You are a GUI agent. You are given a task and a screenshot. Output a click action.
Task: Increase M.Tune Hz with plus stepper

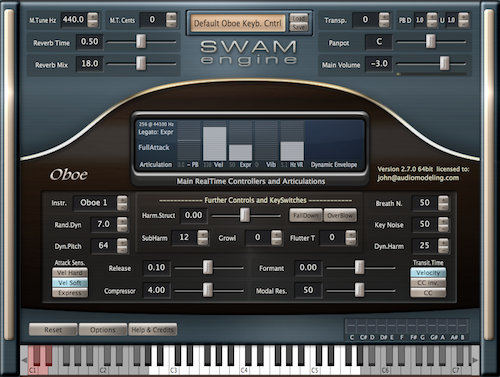[x=93, y=16]
